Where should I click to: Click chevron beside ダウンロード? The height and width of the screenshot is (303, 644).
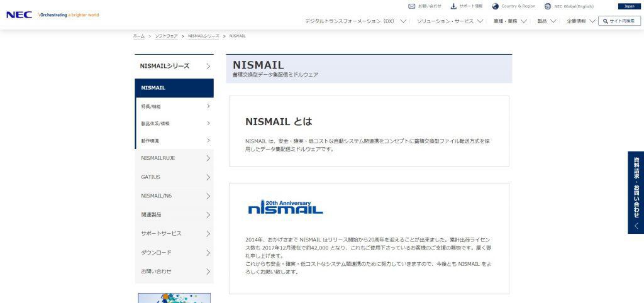[x=208, y=253]
